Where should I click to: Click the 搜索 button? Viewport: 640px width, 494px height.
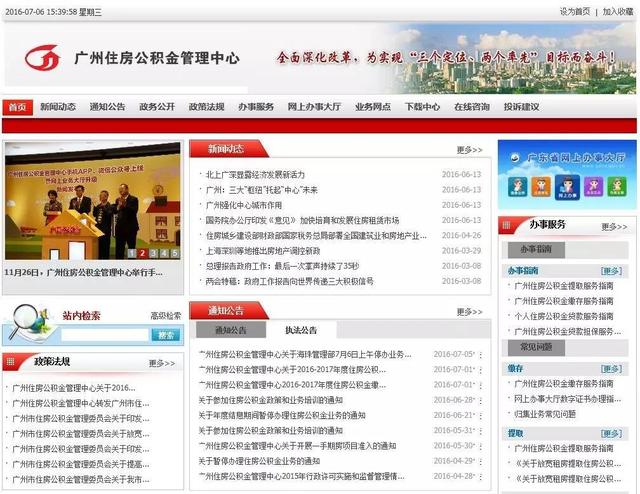pyautogui.click(x=166, y=335)
